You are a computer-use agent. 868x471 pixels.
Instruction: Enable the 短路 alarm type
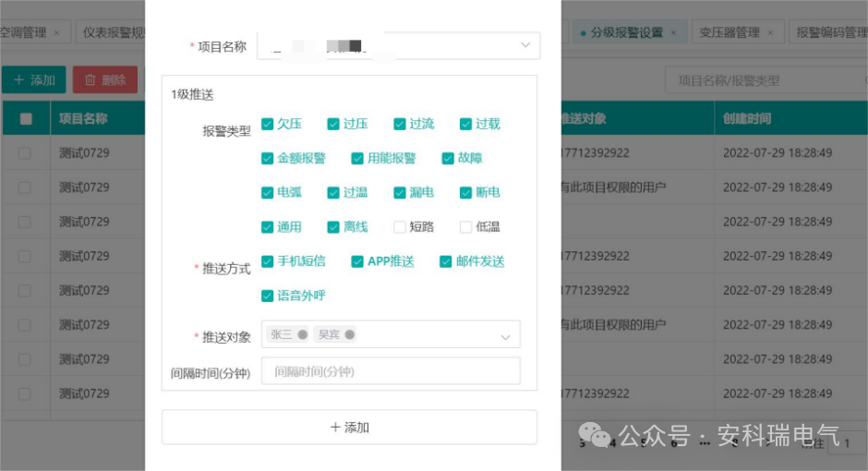click(400, 227)
